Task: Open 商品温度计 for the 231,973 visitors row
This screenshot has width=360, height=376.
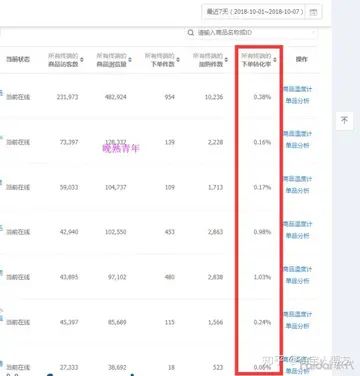Action: [x=297, y=89]
